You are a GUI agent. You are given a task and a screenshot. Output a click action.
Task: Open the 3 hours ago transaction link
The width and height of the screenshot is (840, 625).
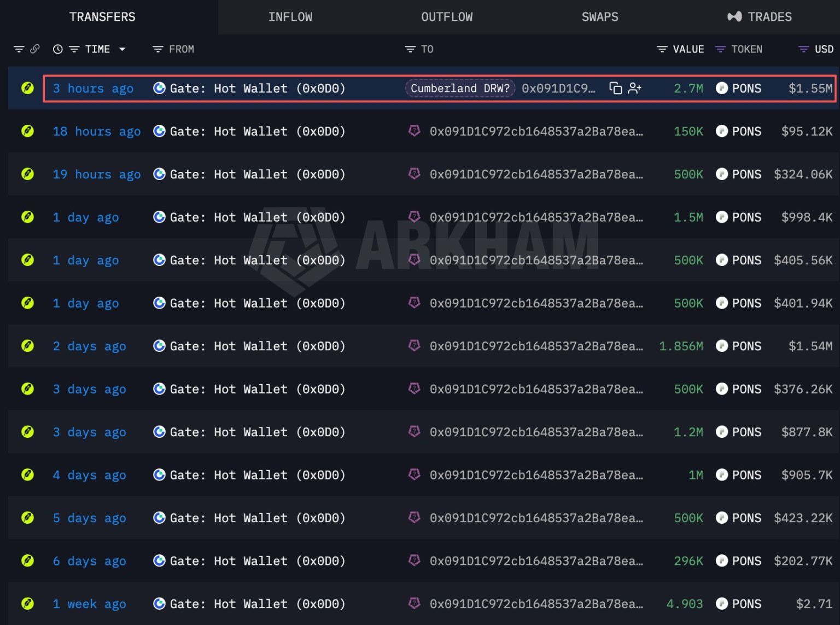pyautogui.click(x=93, y=88)
